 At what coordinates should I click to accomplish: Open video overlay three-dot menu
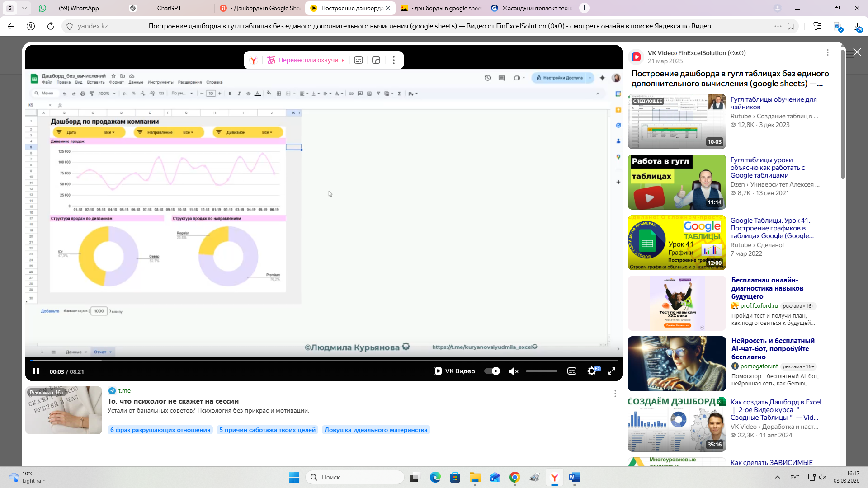(x=394, y=60)
